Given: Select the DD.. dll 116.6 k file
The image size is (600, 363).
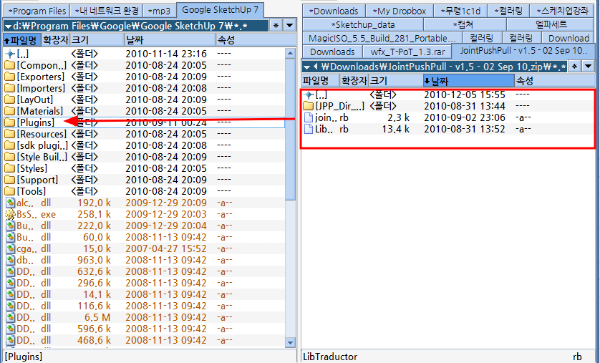Looking at the screenshot, I should click(144, 306).
